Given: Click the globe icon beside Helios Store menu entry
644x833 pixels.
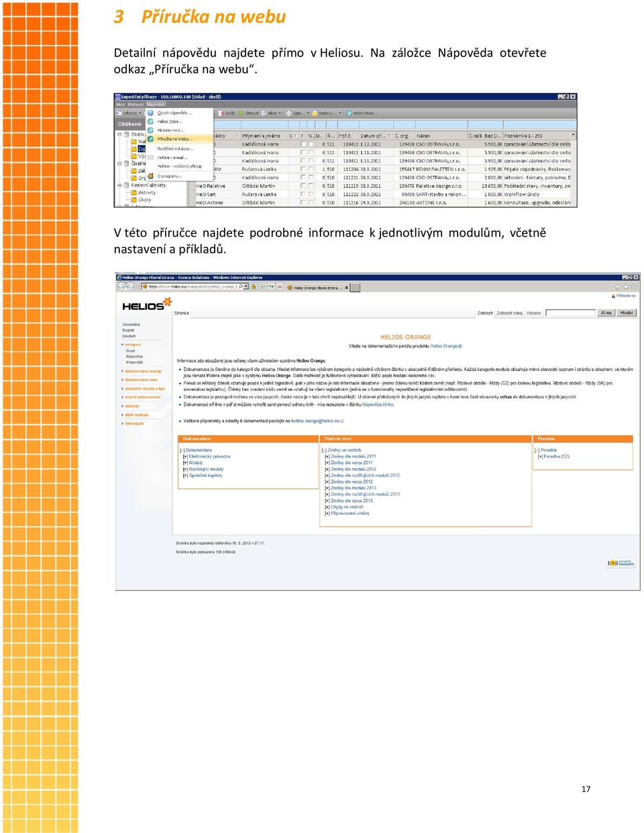Looking at the screenshot, I should (151, 121).
